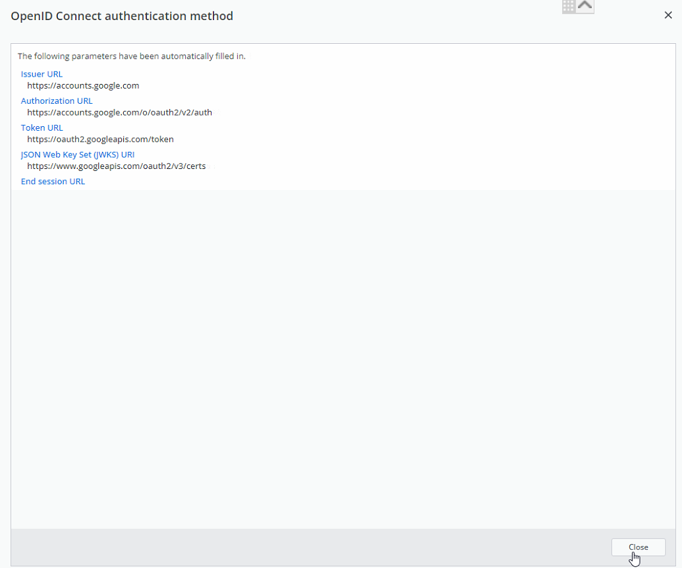This screenshot has width=682, height=568.
Task: Open JSON Web Key Set (JWKS) URI link
Action: [x=78, y=155]
